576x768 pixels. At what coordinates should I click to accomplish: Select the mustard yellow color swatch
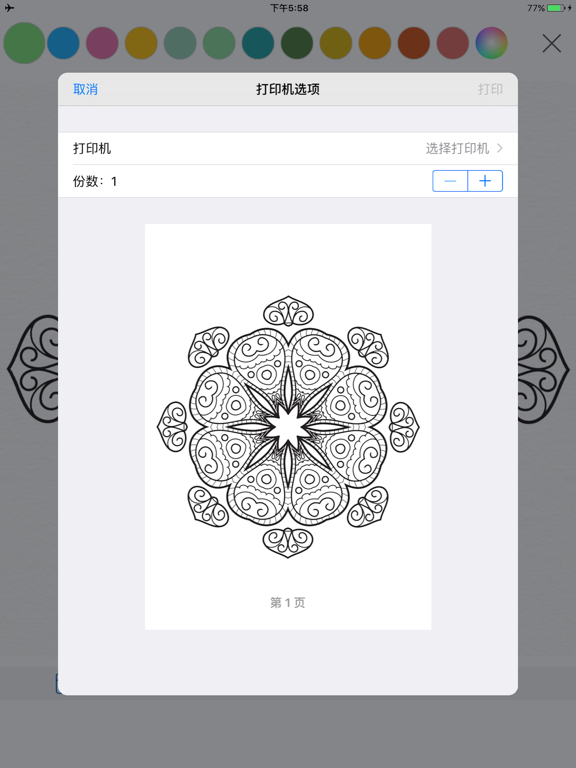click(x=141, y=43)
